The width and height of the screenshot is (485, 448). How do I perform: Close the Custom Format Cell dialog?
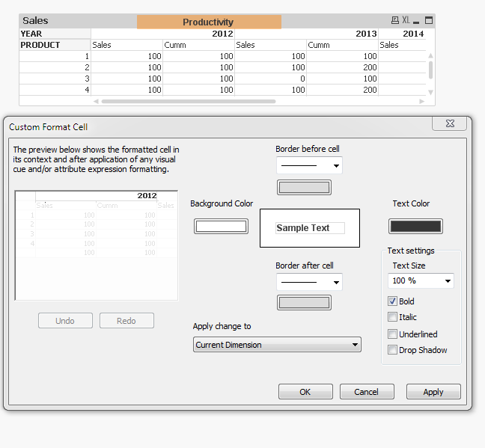click(449, 124)
